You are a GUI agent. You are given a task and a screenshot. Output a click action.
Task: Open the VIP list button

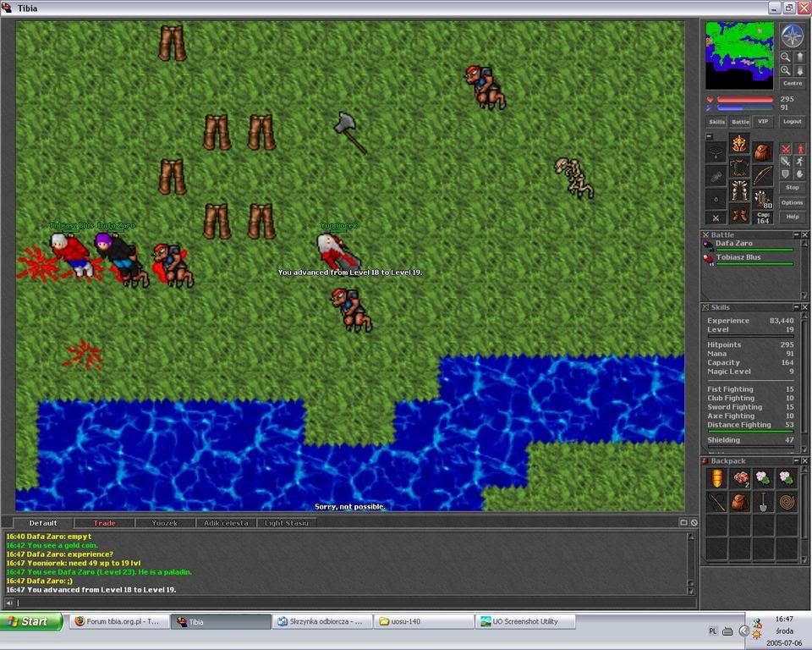[x=763, y=122]
